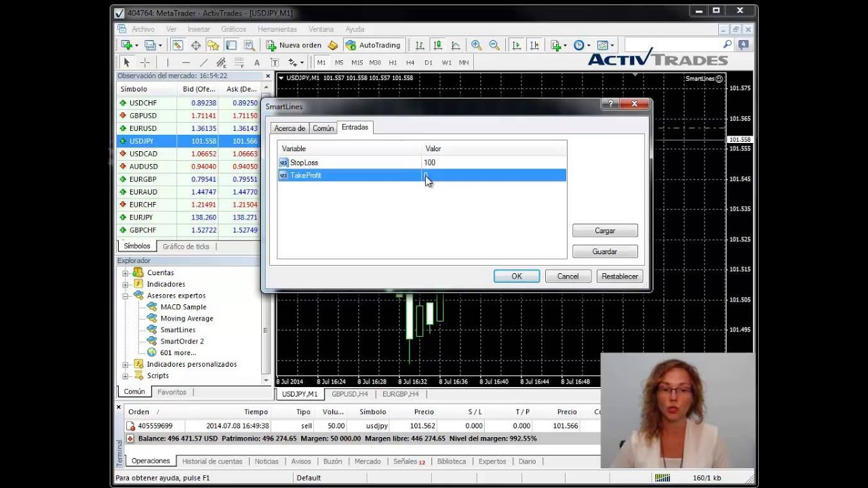Select the cursor arrow tool
The height and width of the screenshot is (488, 868).
pos(127,62)
